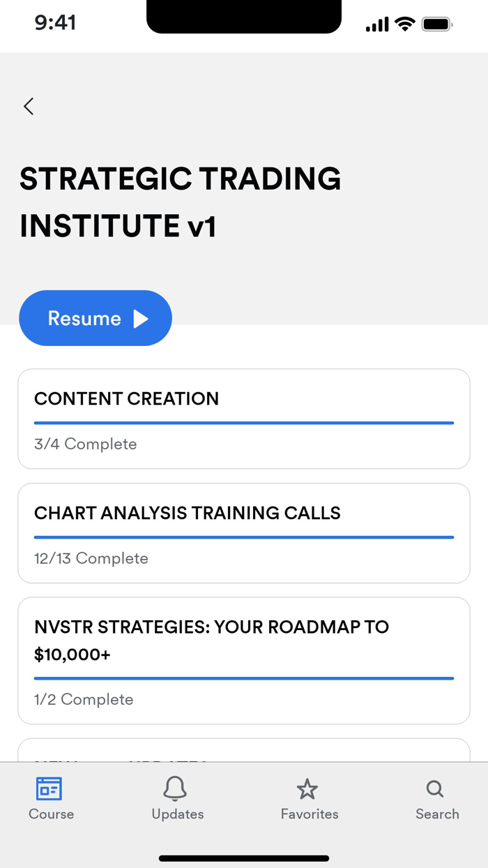Image resolution: width=488 pixels, height=868 pixels.
Task: Open Search using the magnifying glass icon
Action: point(434,788)
